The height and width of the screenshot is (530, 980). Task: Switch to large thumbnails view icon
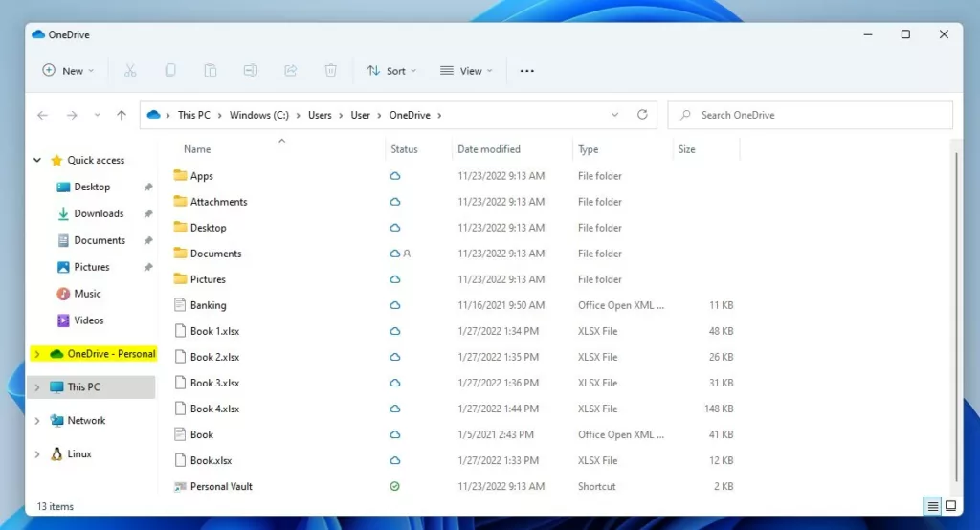(x=950, y=506)
